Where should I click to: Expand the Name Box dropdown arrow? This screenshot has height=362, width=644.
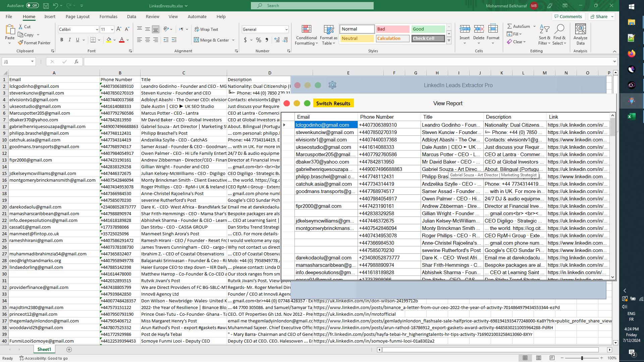coord(32,62)
